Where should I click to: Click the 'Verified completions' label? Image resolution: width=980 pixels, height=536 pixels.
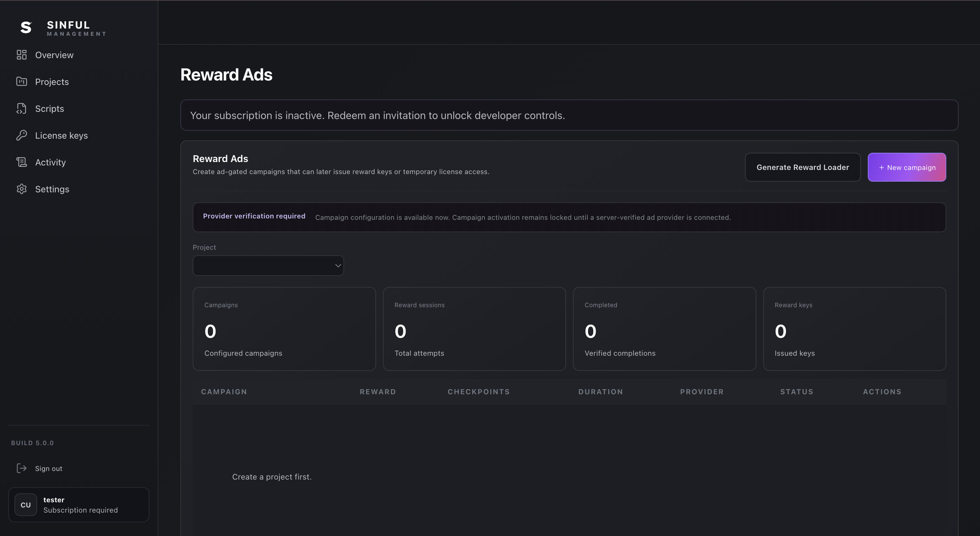click(x=620, y=353)
